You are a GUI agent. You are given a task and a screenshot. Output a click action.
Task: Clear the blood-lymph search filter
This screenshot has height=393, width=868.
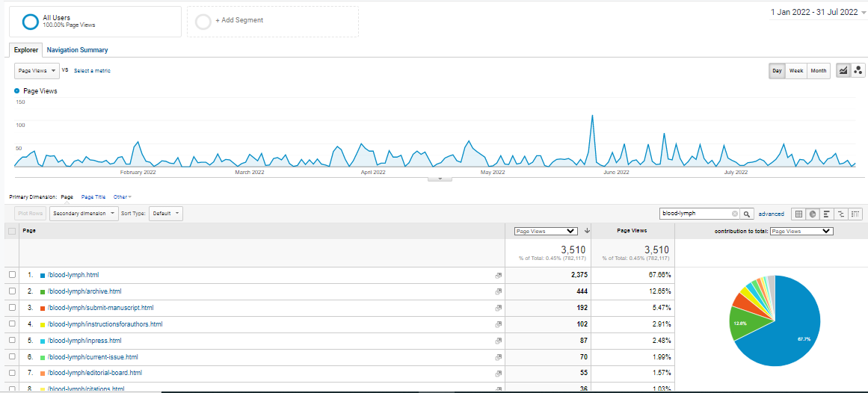pyautogui.click(x=734, y=214)
